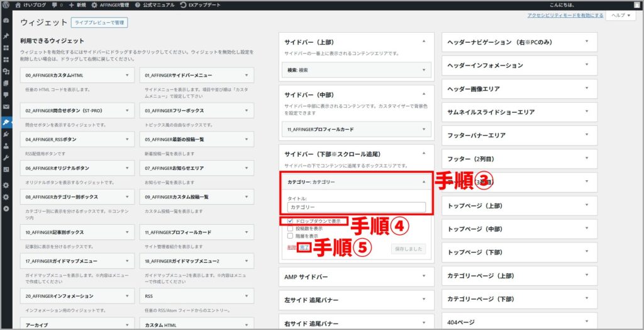Open the Posts pin icon in sidebar
The width and height of the screenshot is (644, 330).
click(6, 36)
